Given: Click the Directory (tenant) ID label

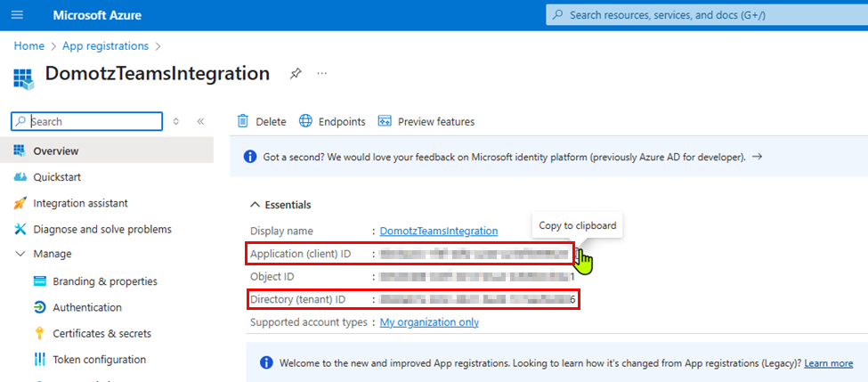Looking at the screenshot, I should 298,299.
